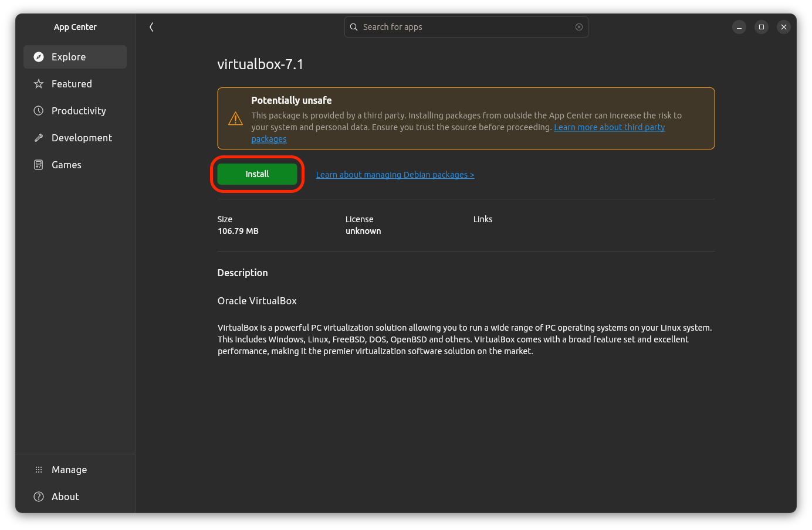This screenshot has height=530, width=812.
Task: Open Development via the hammer icon
Action: click(x=39, y=137)
